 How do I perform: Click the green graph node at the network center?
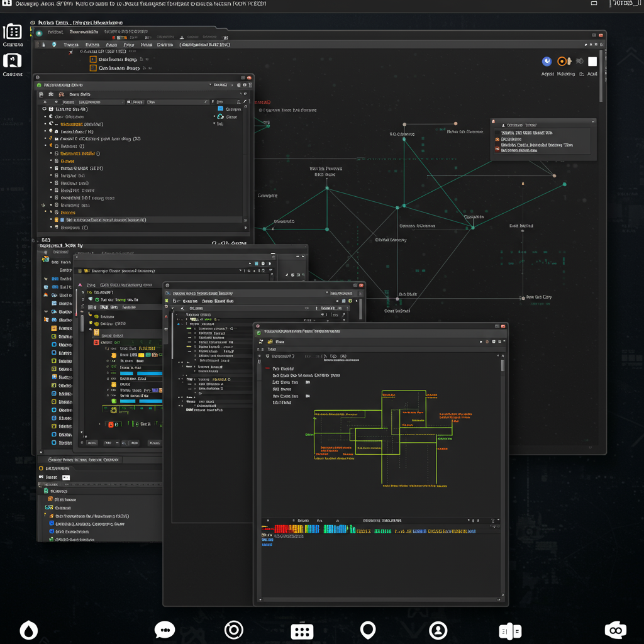pyautogui.click(x=404, y=206)
